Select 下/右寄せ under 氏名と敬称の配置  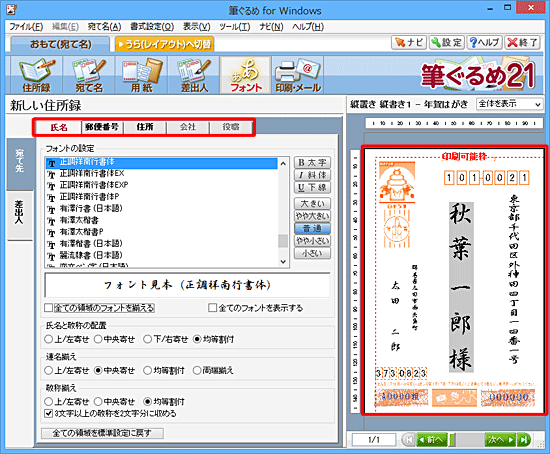coord(148,339)
